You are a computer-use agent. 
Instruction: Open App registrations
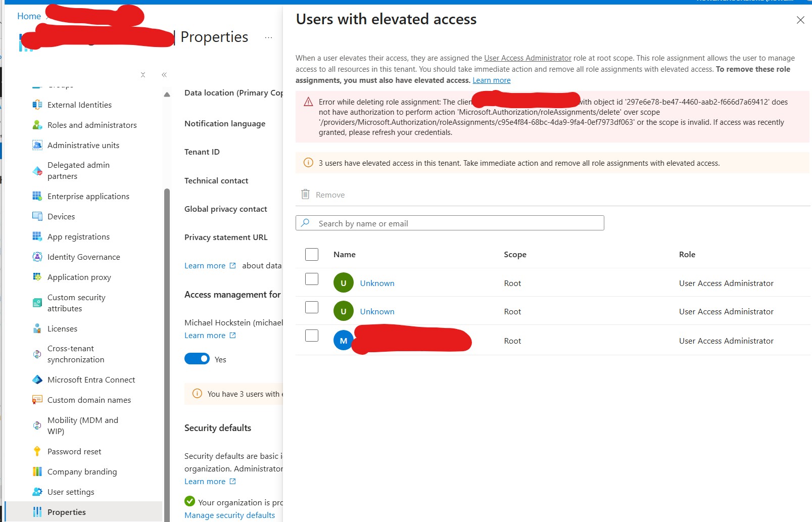tap(78, 236)
